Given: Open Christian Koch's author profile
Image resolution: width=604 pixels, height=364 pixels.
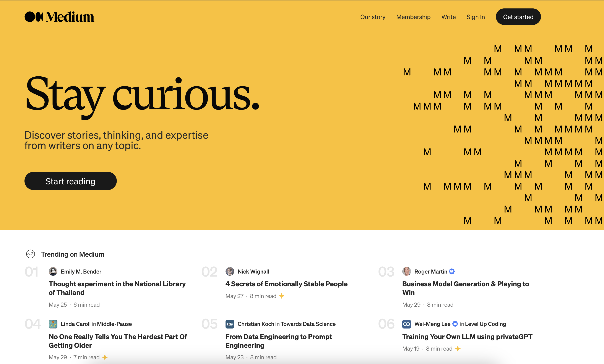Looking at the screenshot, I should [256, 324].
